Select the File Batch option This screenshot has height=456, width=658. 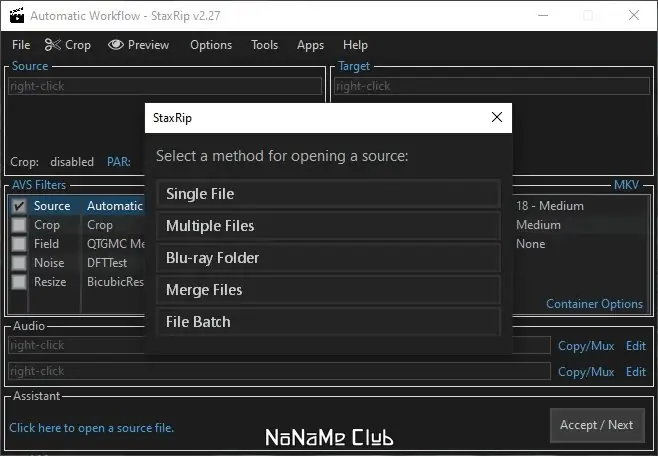click(329, 322)
